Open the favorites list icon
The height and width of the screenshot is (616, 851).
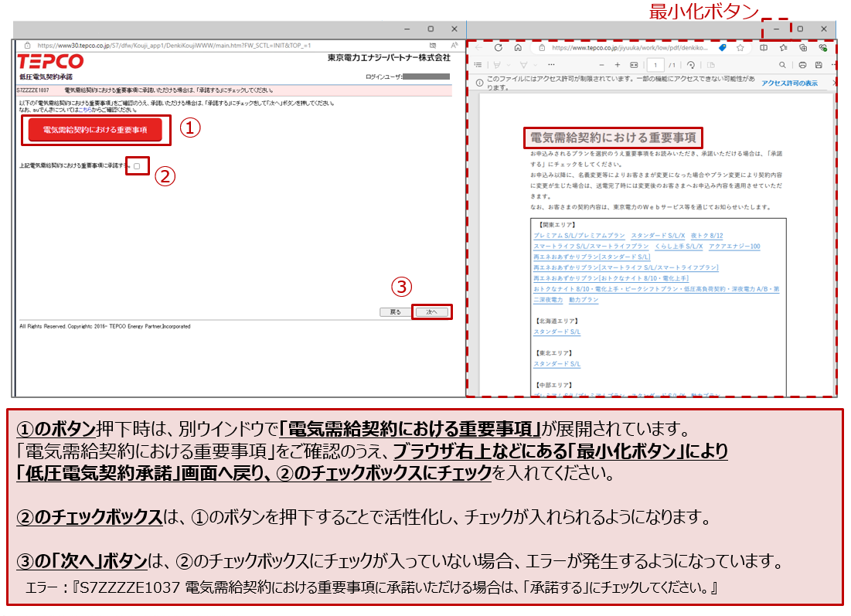[x=783, y=48]
